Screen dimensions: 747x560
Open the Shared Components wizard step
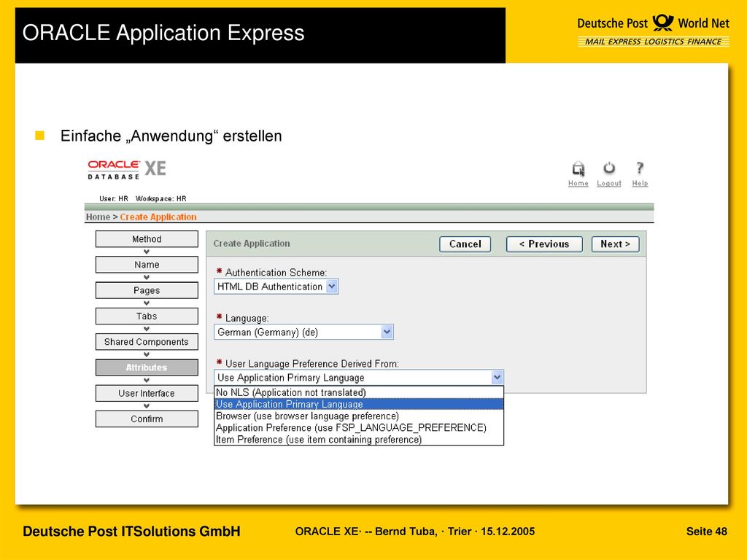coord(147,342)
